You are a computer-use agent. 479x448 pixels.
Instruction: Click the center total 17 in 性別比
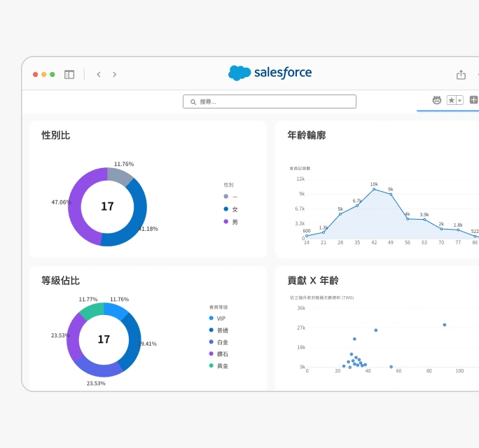tap(108, 206)
